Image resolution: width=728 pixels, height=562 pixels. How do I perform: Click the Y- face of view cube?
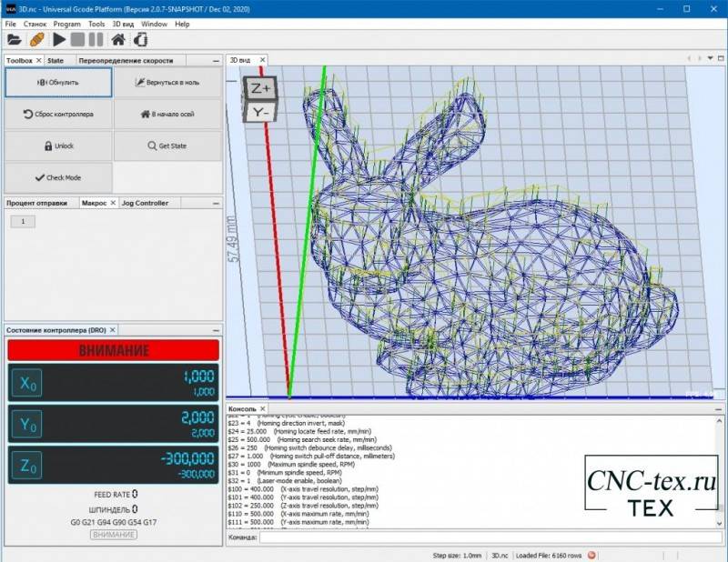(x=260, y=112)
